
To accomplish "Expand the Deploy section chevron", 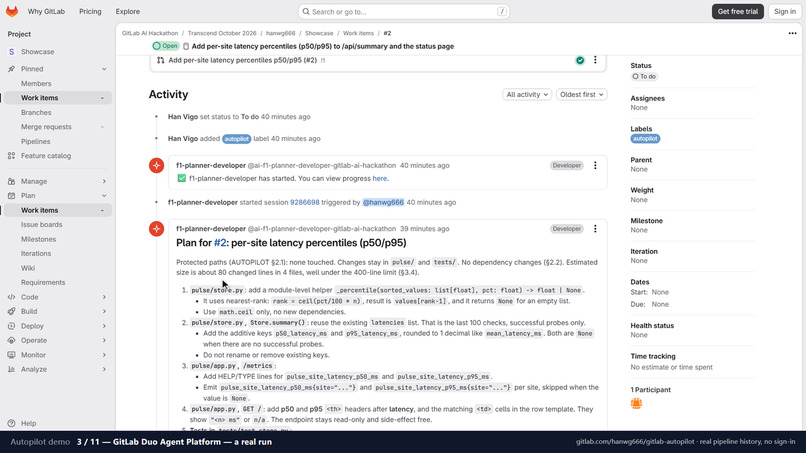I will coord(104,326).
